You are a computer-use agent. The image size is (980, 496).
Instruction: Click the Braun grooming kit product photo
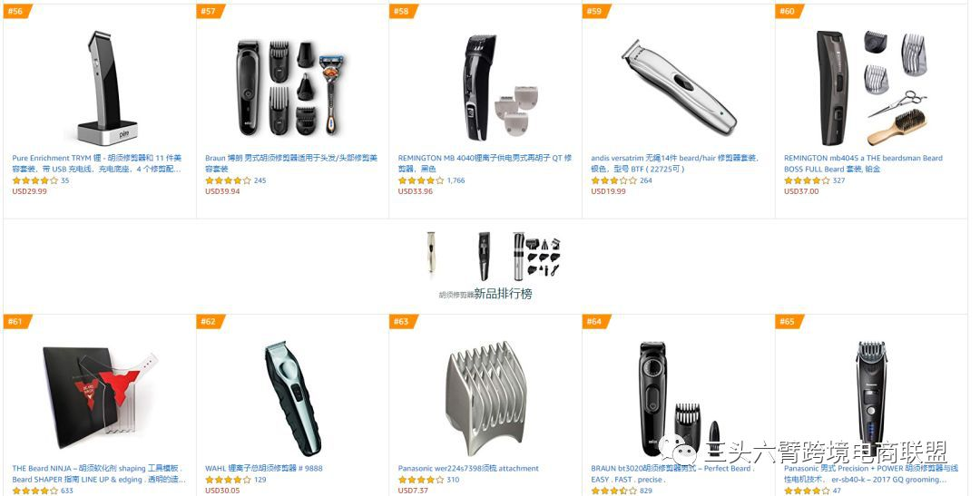[x=291, y=88]
